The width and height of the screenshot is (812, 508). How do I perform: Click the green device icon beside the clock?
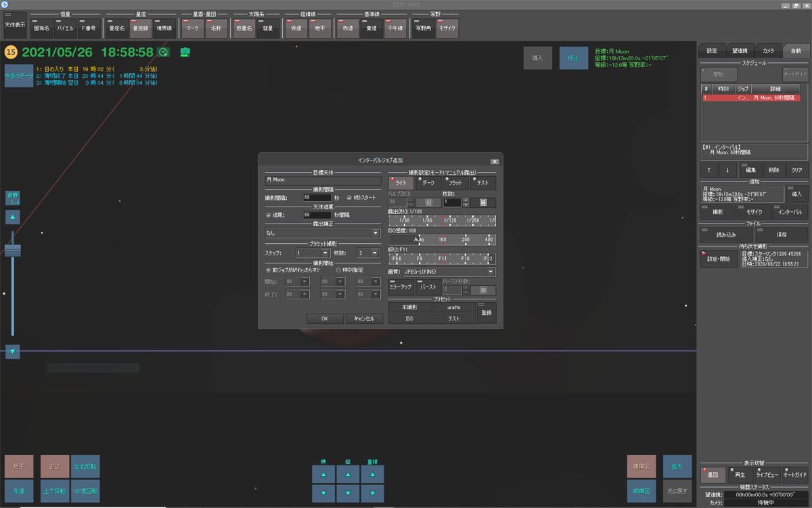[185, 52]
